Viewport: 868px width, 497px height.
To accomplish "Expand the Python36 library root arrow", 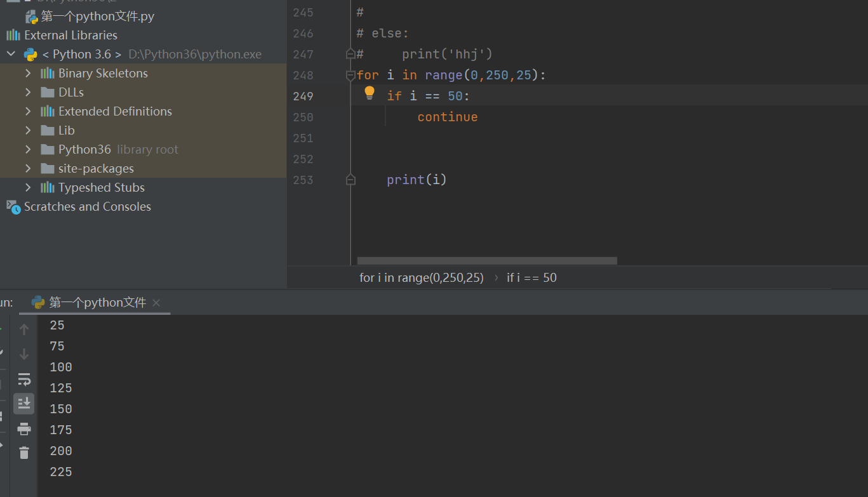I will [x=28, y=149].
